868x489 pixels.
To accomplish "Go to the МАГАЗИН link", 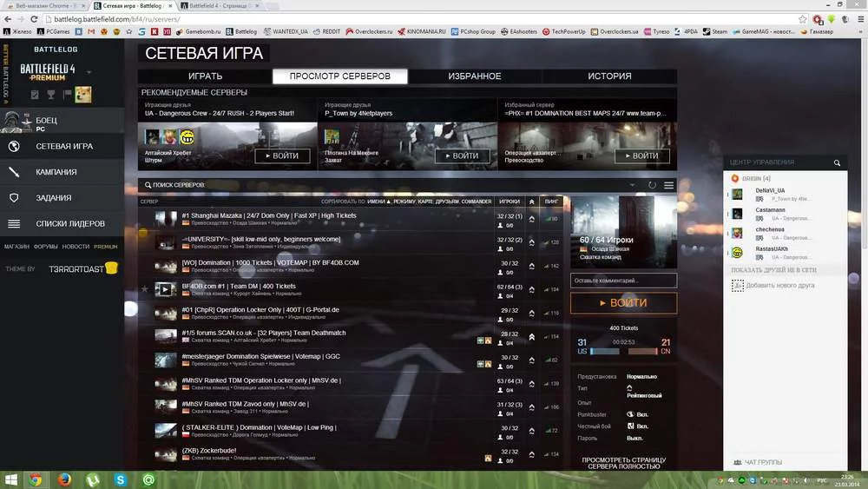I will point(16,247).
